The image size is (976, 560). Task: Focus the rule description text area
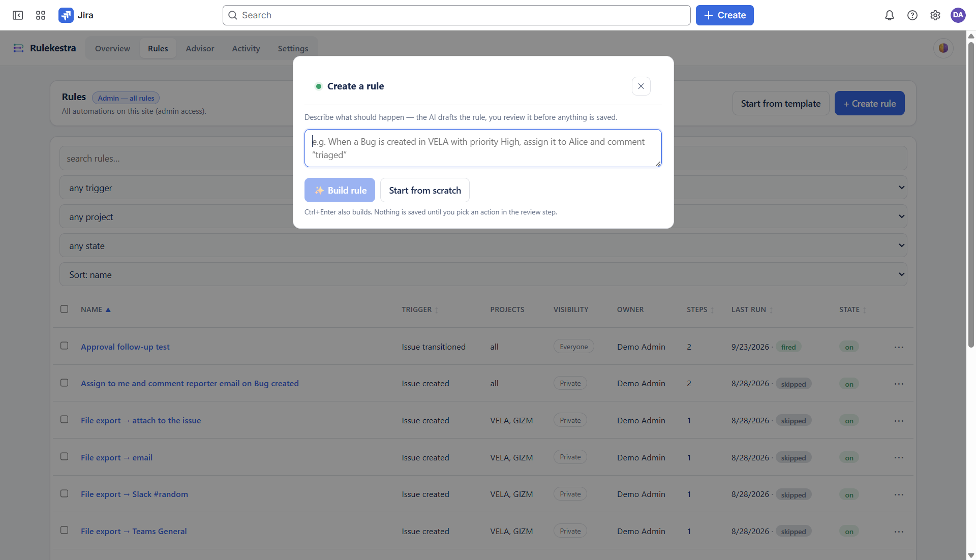[483, 148]
